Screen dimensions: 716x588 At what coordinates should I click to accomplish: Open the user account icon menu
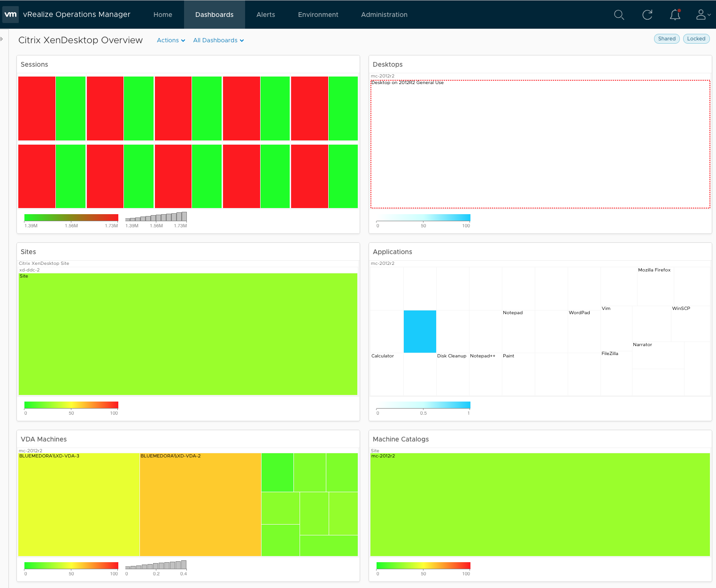(x=703, y=15)
